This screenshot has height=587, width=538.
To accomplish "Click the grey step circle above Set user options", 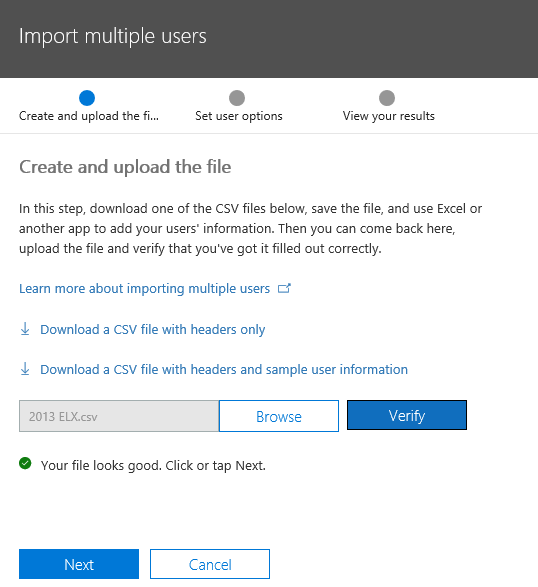I will tap(237, 98).
